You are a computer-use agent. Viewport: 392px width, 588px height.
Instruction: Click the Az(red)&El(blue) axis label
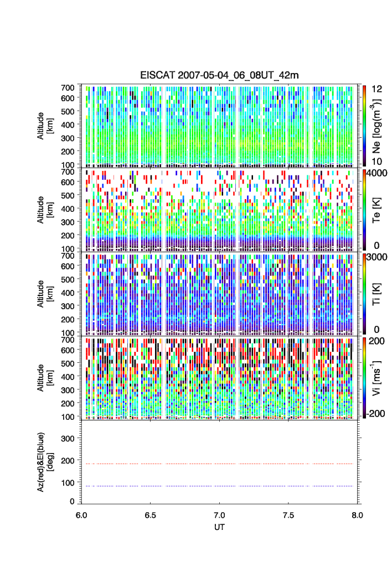(44, 462)
